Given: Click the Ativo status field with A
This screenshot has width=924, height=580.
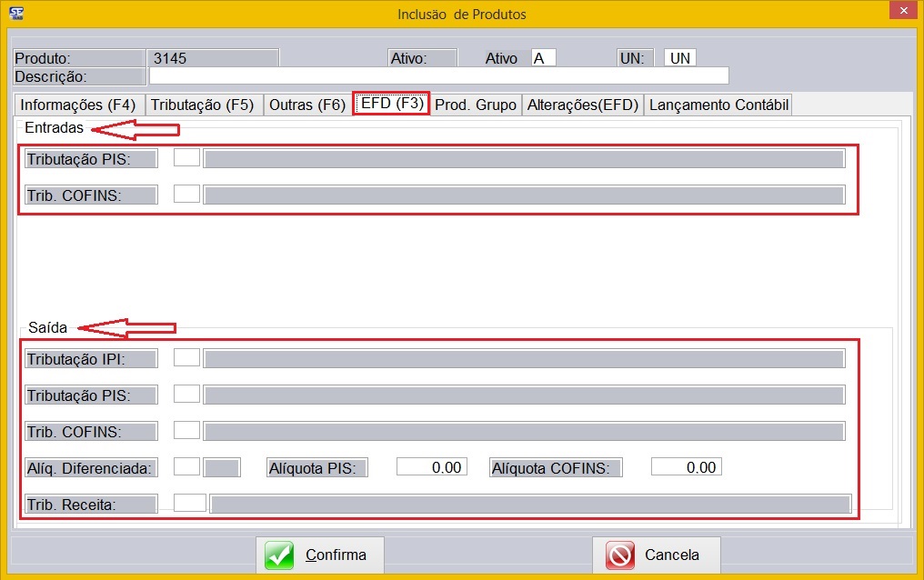Looking at the screenshot, I should (x=543, y=58).
